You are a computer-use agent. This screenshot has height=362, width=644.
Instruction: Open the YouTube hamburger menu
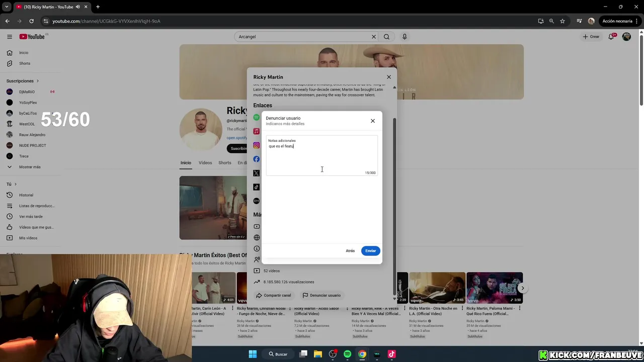coord(10,37)
